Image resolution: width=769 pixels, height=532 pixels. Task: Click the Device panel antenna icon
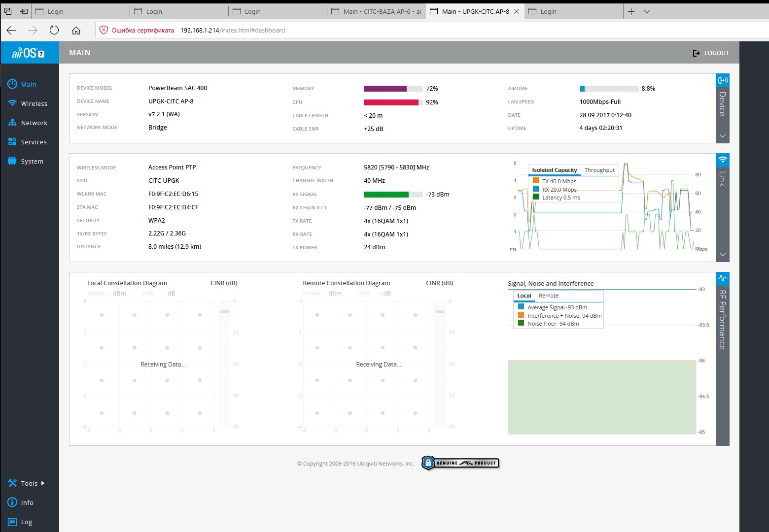[x=722, y=80]
